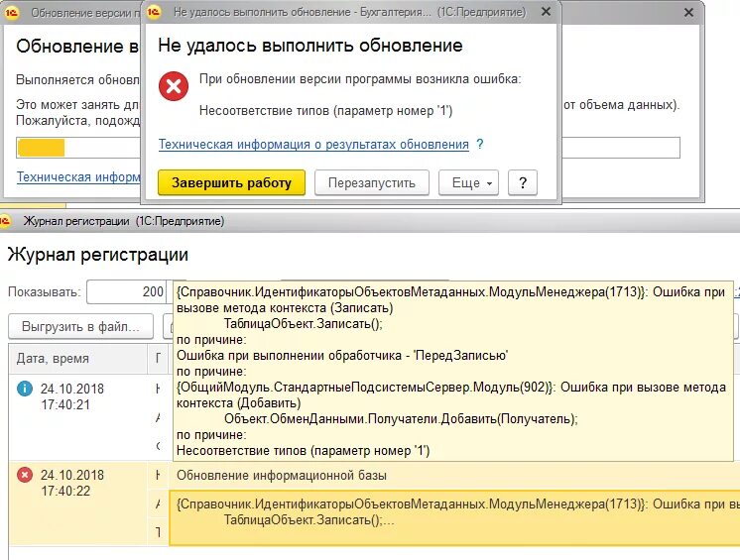Click the 1C icon in the Журнал регистрации title bar
Viewport: 740px width, 560px height.
pyautogui.click(x=6, y=221)
